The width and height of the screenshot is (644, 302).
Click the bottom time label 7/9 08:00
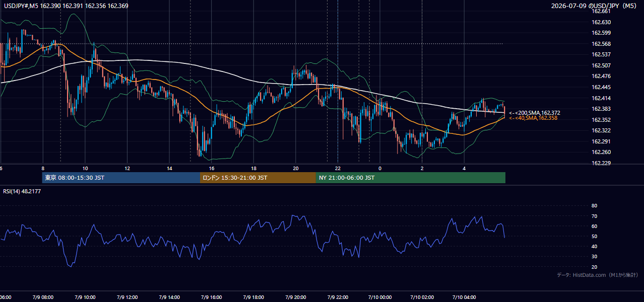tap(43, 297)
